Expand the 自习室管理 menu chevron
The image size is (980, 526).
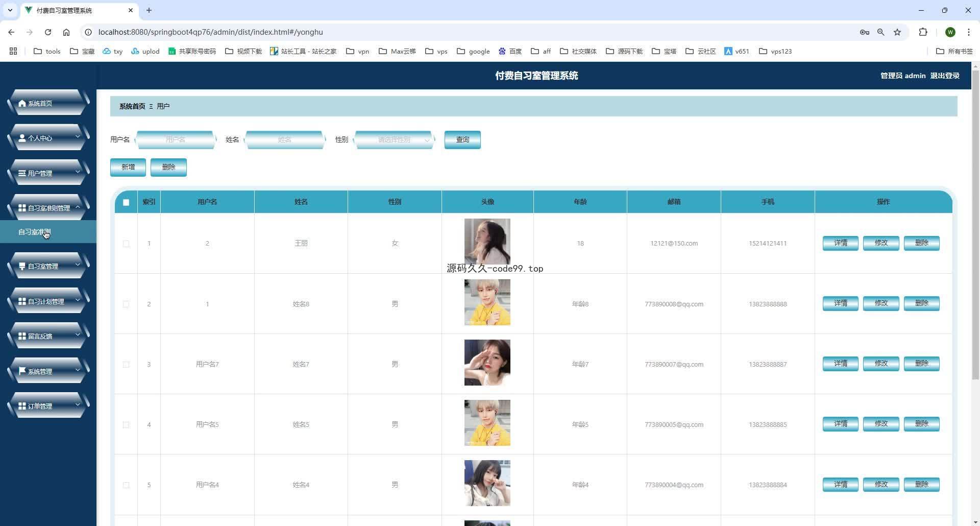tap(78, 265)
